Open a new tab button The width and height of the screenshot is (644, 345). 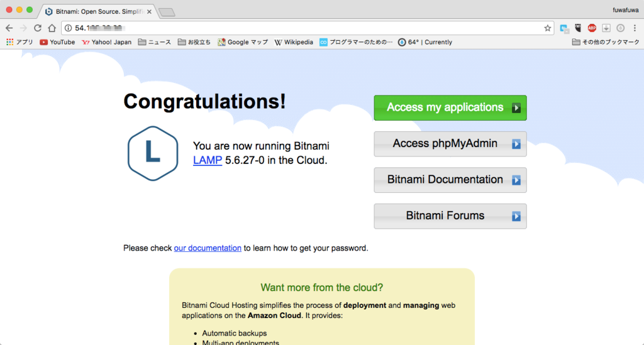pyautogui.click(x=167, y=12)
